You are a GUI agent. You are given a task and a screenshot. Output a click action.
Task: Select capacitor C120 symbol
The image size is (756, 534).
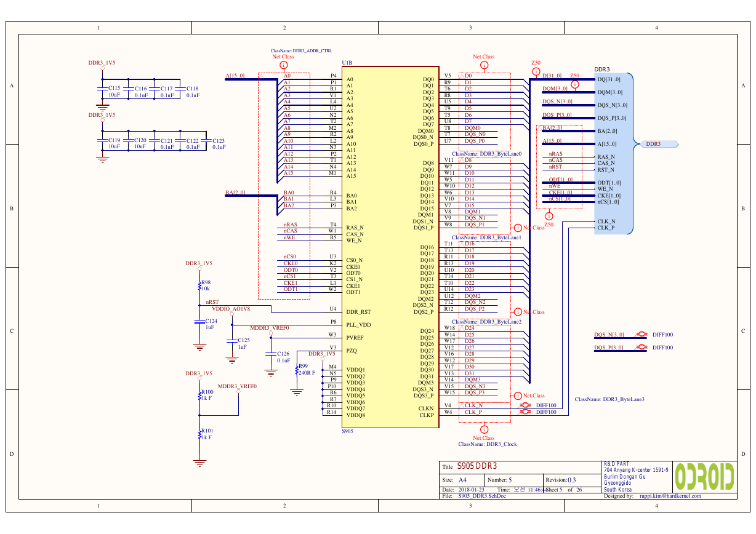click(128, 140)
